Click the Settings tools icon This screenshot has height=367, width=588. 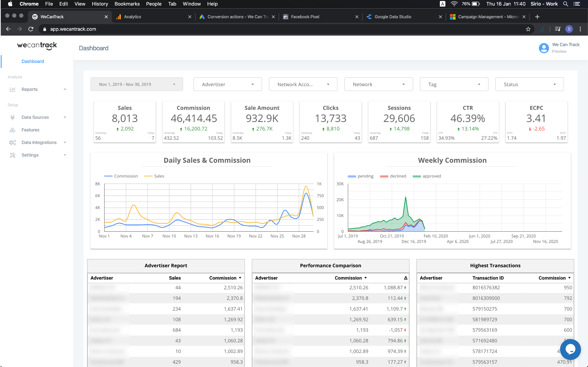[13, 155]
